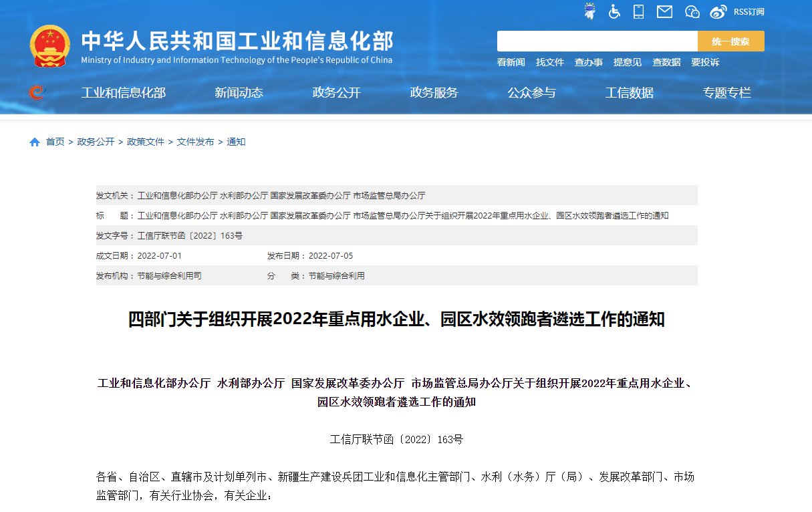Click the RSS订阅 link

coord(749,12)
